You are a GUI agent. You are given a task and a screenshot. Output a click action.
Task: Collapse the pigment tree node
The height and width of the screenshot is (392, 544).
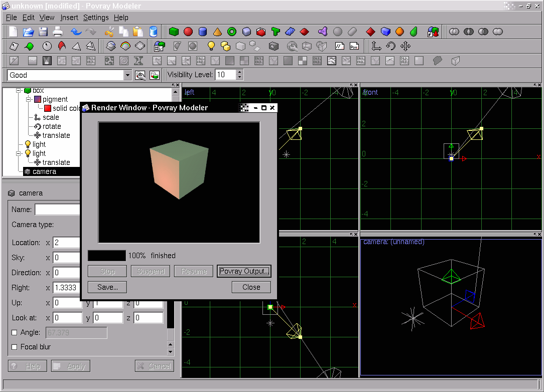coord(29,99)
